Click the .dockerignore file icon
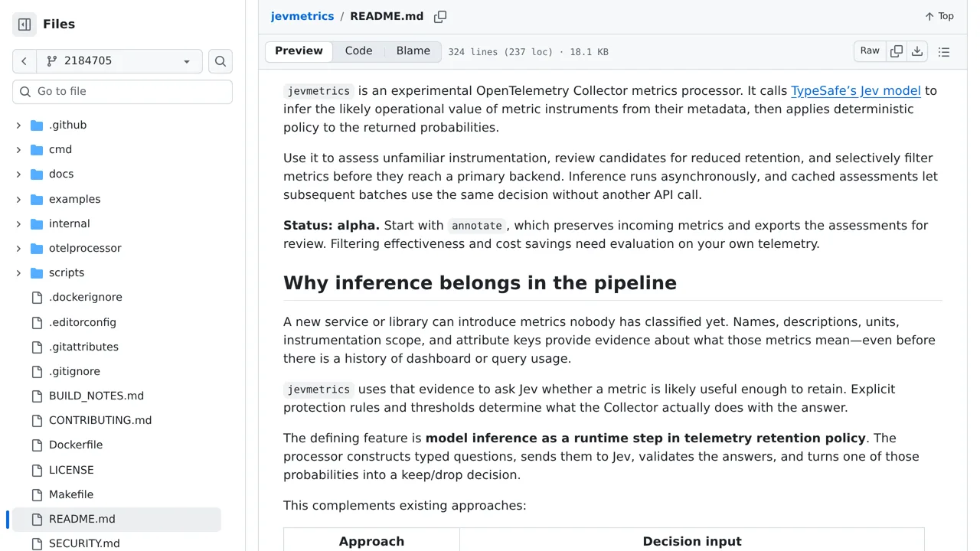 [x=37, y=297]
